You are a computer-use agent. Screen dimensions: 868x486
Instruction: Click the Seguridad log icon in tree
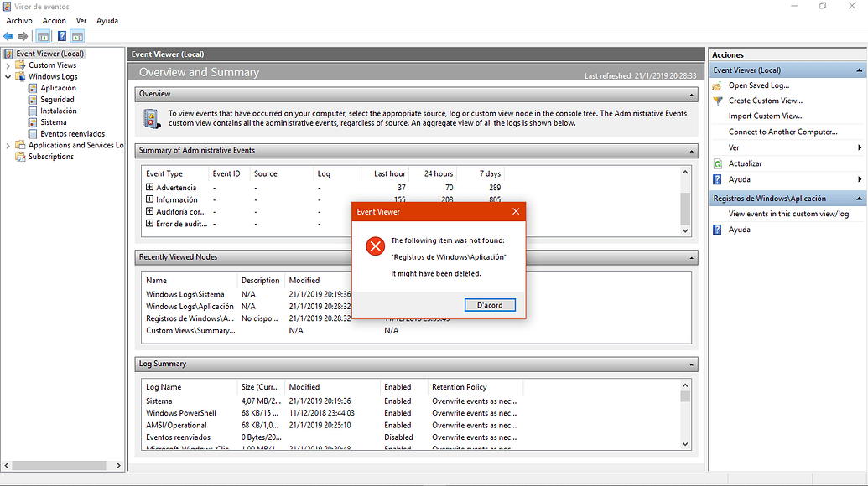tap(33, 100)
